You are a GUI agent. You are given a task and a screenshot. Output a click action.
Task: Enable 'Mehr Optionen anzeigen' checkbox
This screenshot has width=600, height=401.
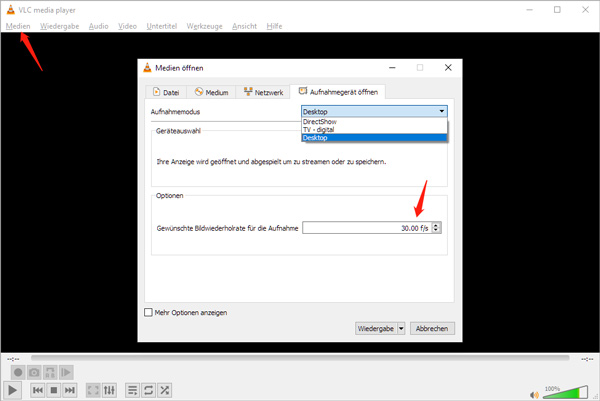(x=149, y=312)
